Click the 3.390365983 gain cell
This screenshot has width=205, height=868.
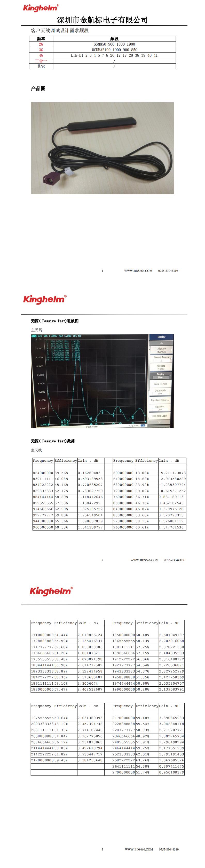[x=172, y=718]
